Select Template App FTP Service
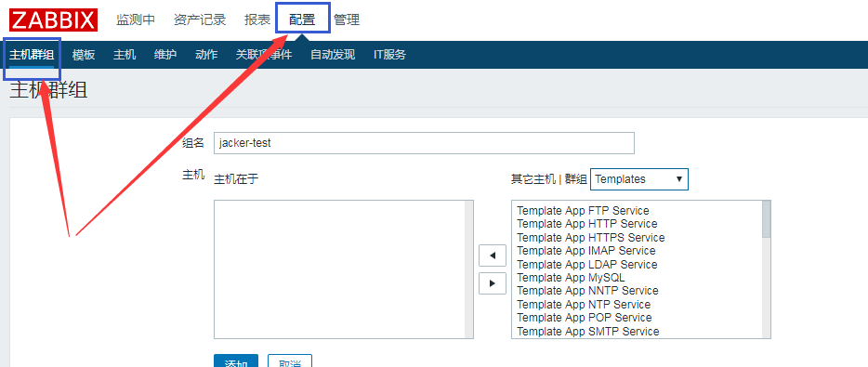 pos(583,210)
